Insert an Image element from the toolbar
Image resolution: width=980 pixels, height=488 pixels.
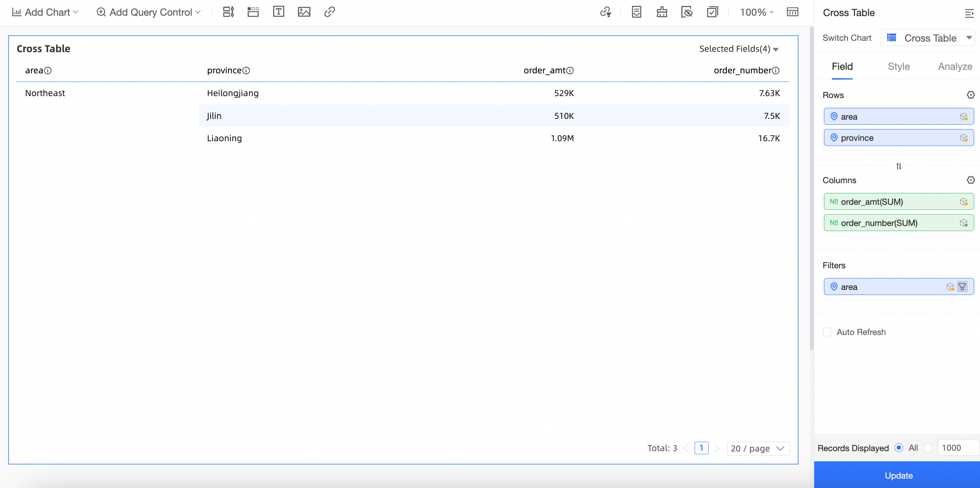click(x=304, y=12)
